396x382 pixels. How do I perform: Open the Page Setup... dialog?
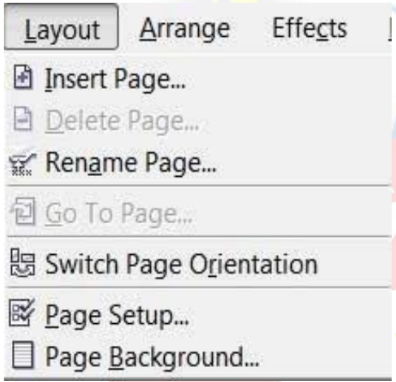(x=199, y=314)
